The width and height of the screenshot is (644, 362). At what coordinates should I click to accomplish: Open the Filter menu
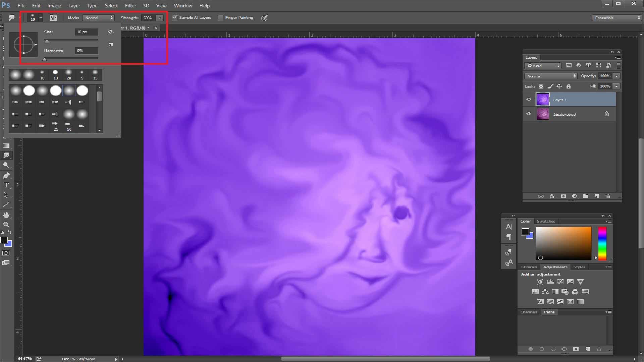(x=130, y=5)
